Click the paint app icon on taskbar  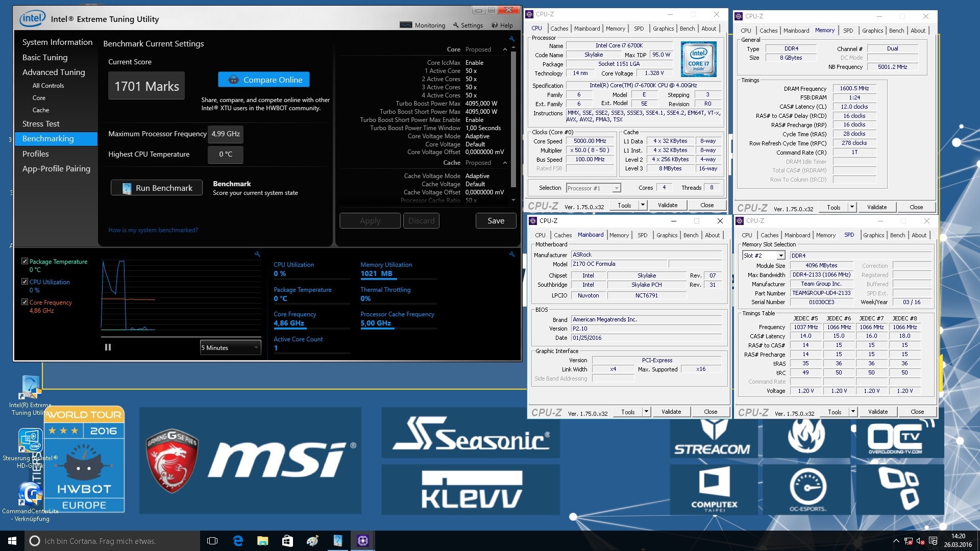pyautogui.click(x=312, y=541)
